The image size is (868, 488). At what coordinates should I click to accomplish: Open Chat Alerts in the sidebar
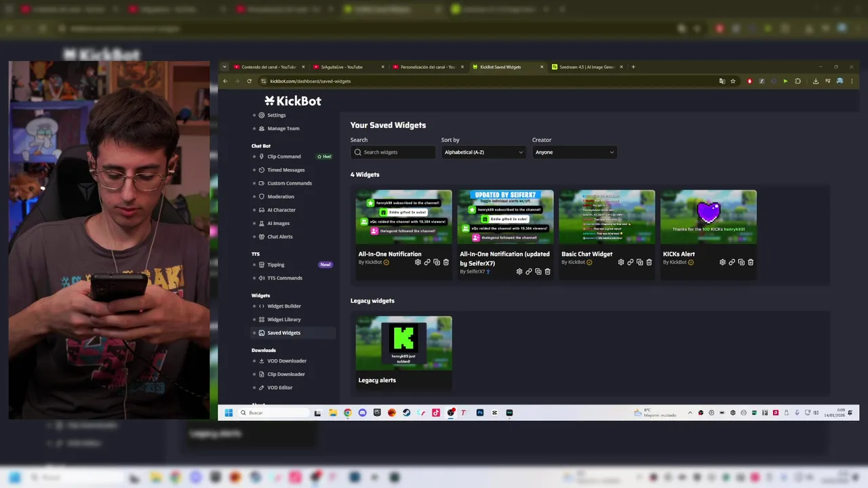(280, 237)
